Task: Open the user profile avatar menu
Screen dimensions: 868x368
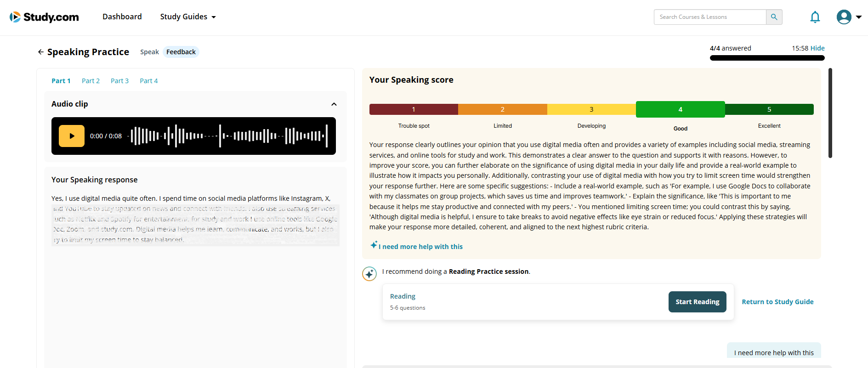Action: (x=844, y=17)
